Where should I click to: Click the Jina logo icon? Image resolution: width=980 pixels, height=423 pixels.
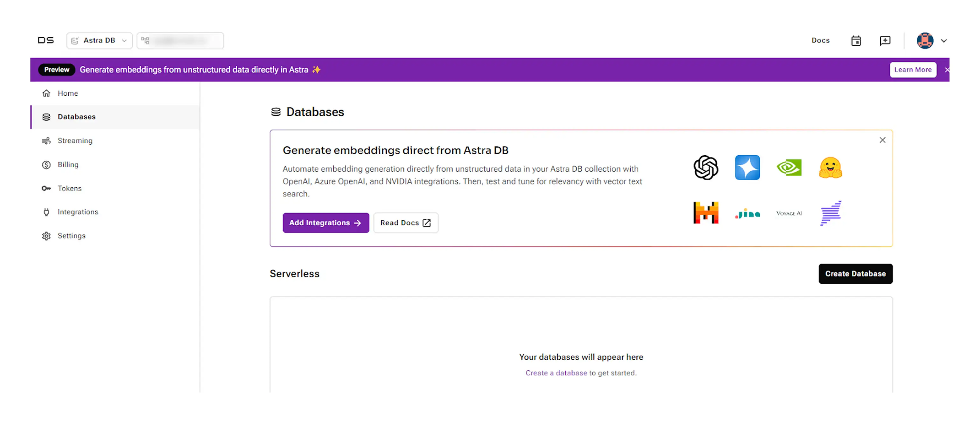747,214
